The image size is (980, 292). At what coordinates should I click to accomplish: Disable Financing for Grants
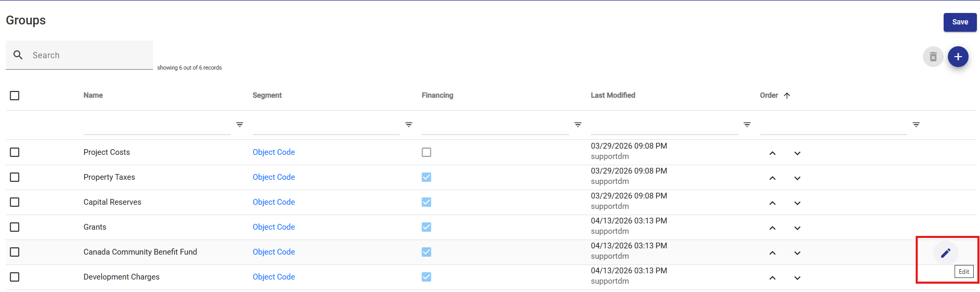click(426, 227)
